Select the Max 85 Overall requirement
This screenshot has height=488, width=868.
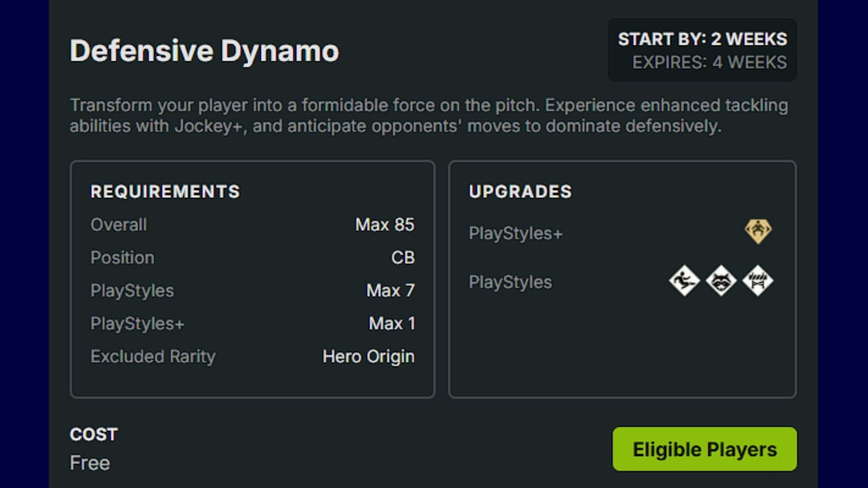tap(385, 224)
